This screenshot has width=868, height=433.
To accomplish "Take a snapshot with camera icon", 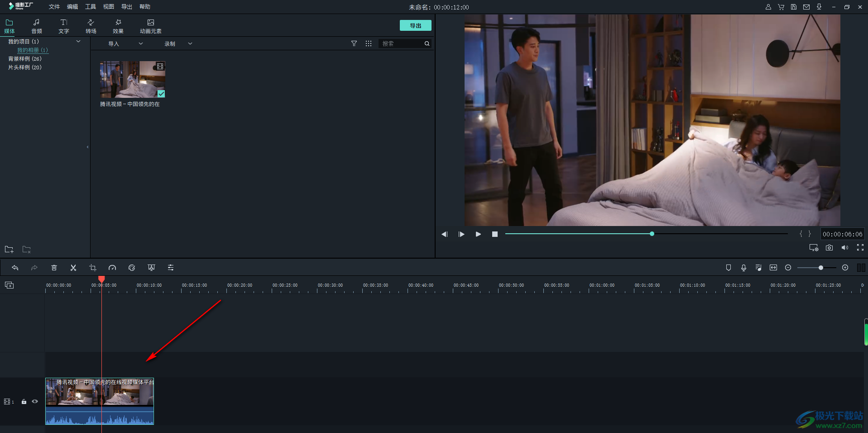I will (x=829, y=248).
